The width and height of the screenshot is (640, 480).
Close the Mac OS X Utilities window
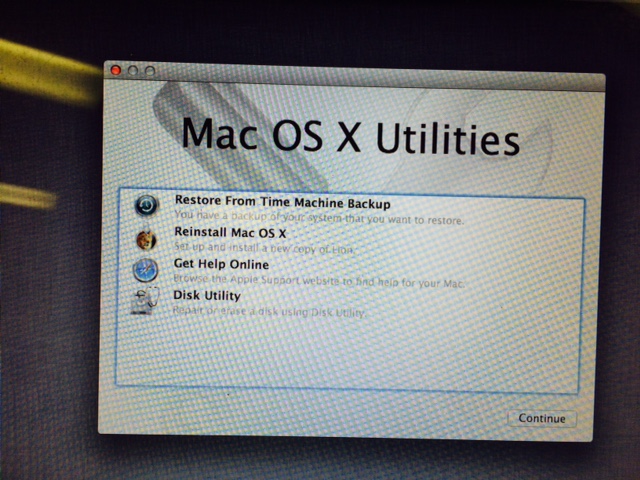click(116, 70)
